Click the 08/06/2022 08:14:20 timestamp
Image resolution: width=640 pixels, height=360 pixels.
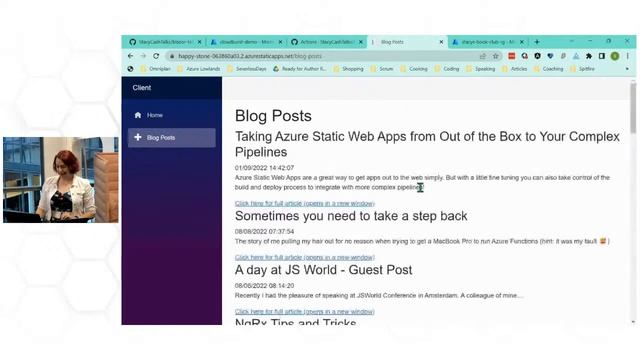[x=264, y=286]
